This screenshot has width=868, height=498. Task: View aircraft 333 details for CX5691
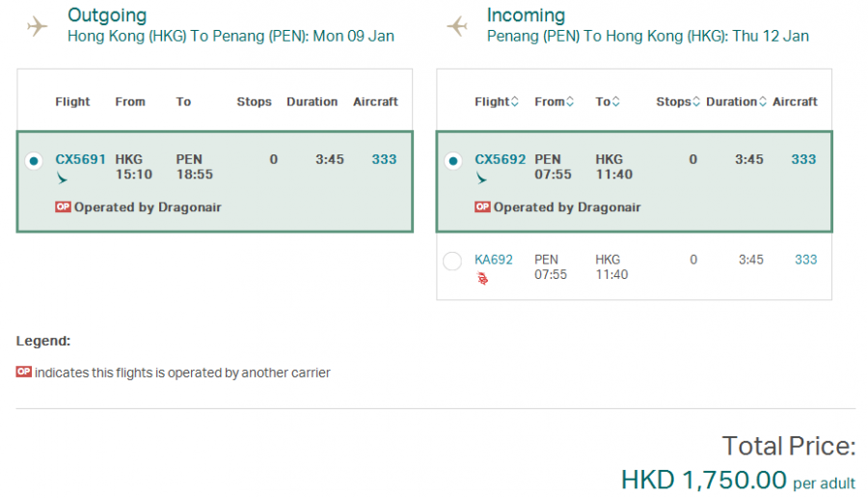[384, 159]
